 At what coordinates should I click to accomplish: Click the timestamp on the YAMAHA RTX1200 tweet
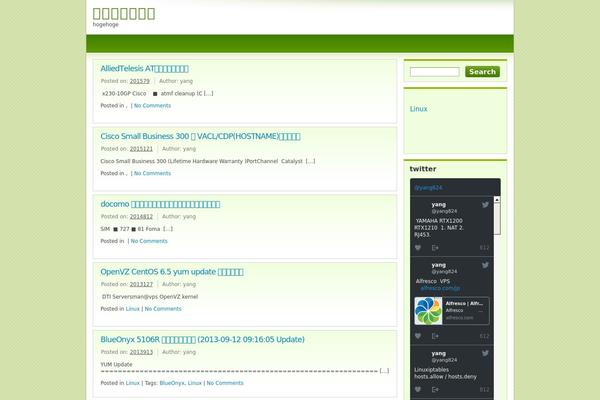(484, 248)
